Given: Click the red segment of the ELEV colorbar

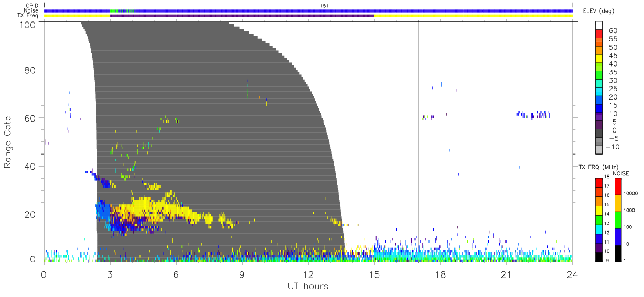Looking at the screenshot, I should coord(599,34).
